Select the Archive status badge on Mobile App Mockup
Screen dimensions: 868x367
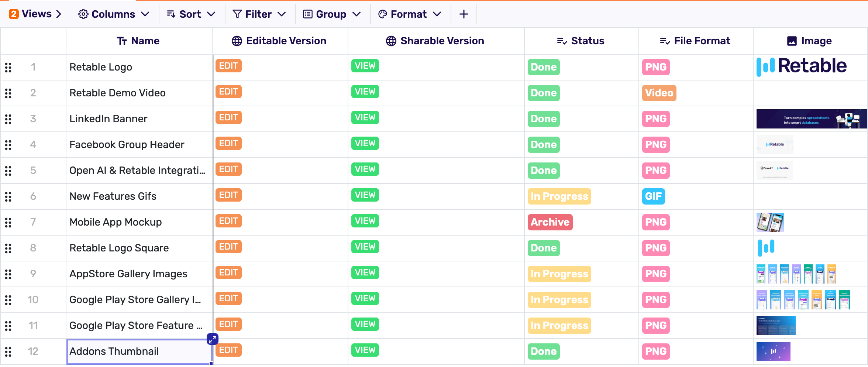pyautogui.click(x=550, y=222)
